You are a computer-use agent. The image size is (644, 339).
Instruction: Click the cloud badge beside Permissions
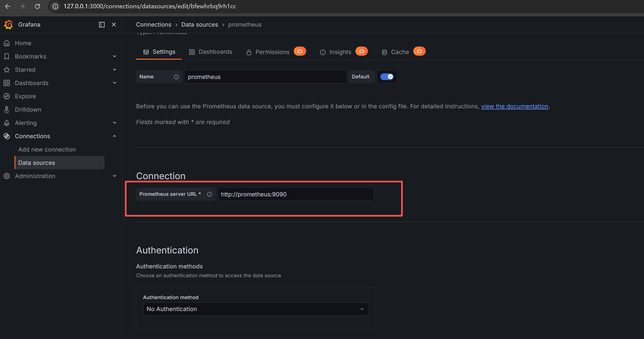(x=300, y=51)
